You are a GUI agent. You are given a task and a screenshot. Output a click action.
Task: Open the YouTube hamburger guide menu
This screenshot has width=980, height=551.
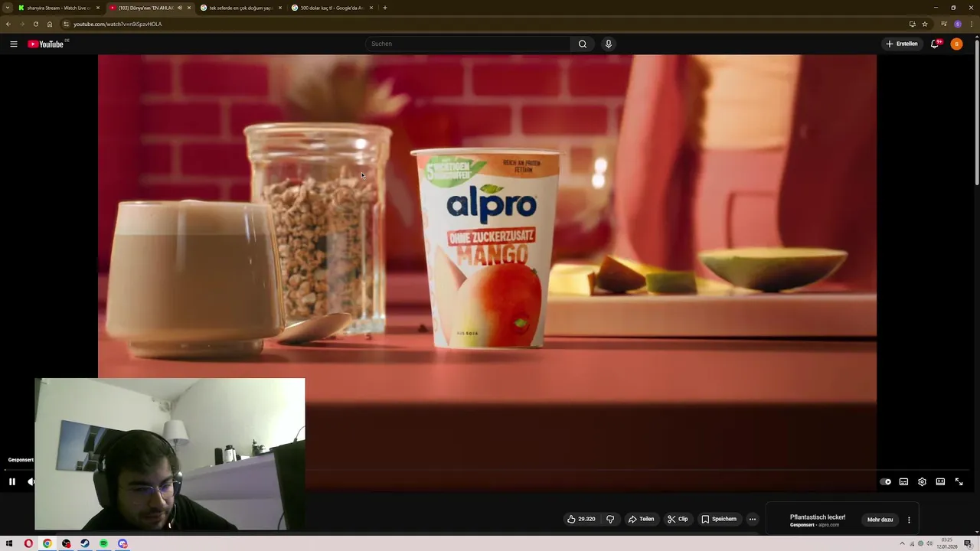(13, 44)
